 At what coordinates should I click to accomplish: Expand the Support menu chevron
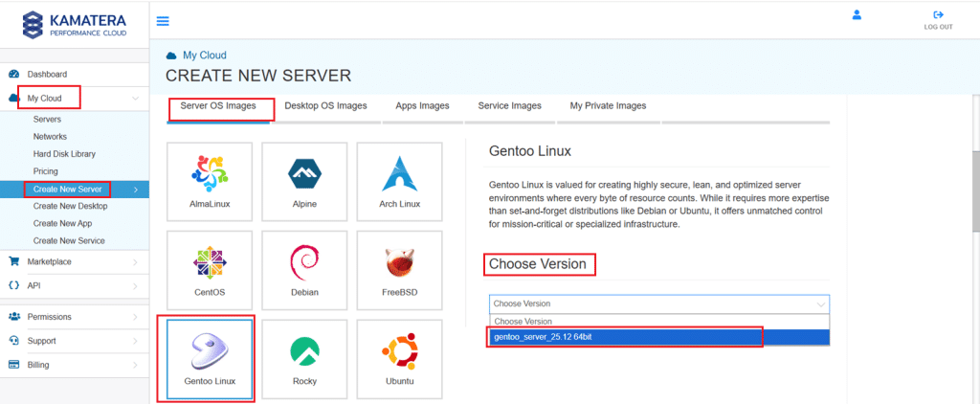tap(136, 341)
